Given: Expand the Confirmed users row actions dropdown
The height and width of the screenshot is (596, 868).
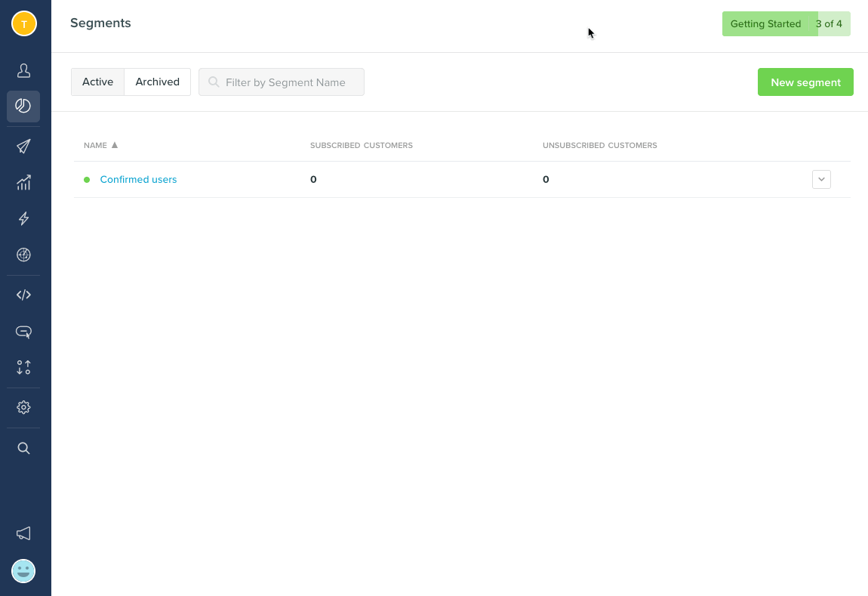Looking at the screenshot, I should tap(821, 179).
